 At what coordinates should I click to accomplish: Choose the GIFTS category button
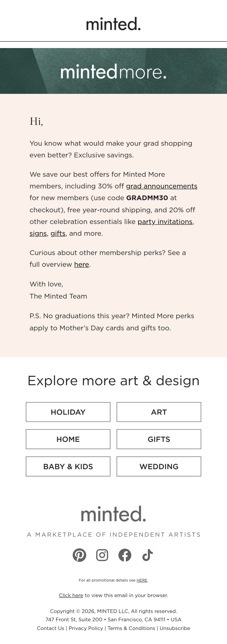(159, 439)
